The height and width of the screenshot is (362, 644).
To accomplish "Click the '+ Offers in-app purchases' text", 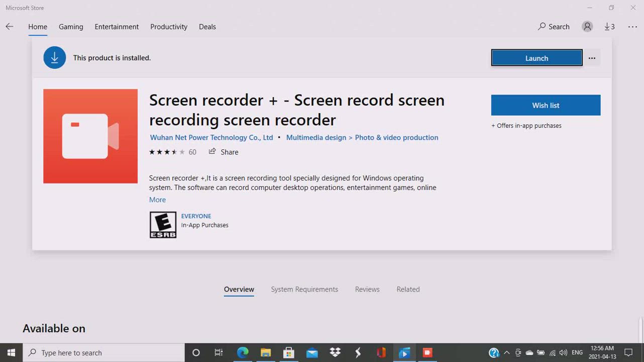I will coord(526,126).
